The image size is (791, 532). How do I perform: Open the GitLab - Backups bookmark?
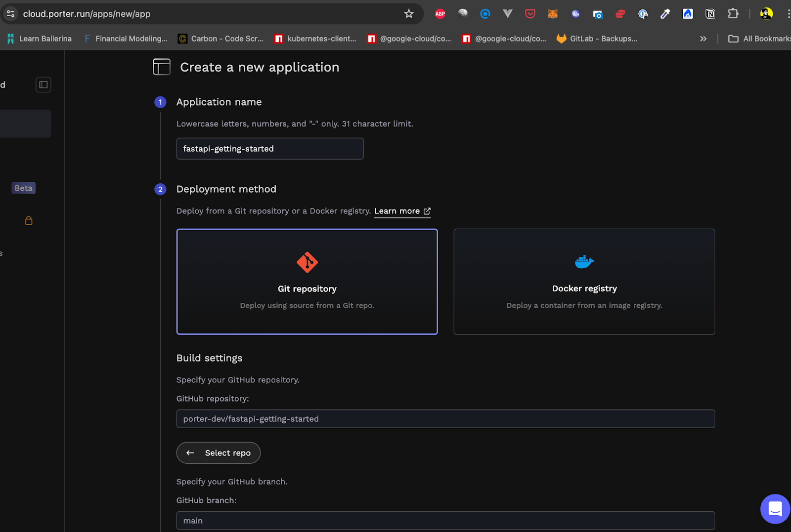coord(597,39)
